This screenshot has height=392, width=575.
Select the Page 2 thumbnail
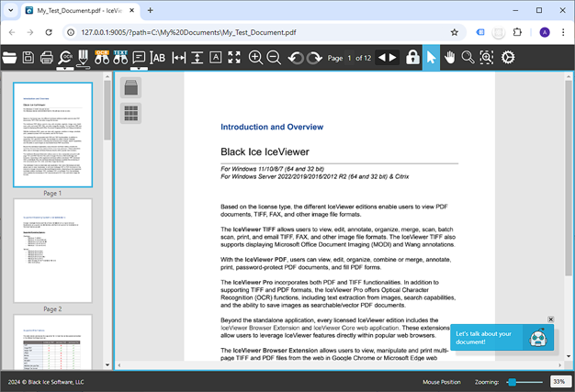52,251
